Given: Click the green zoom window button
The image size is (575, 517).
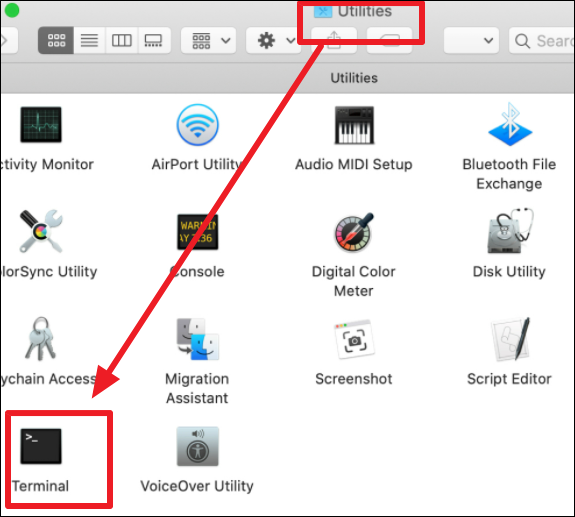Looking at the screenshot, I should 12,10.
